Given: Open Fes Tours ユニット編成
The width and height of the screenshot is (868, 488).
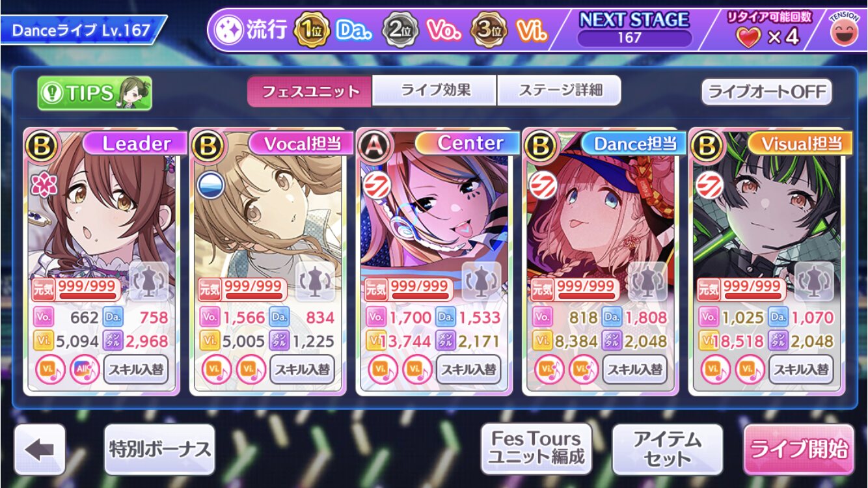Looking at the screenshot, I should click(536, 448).
